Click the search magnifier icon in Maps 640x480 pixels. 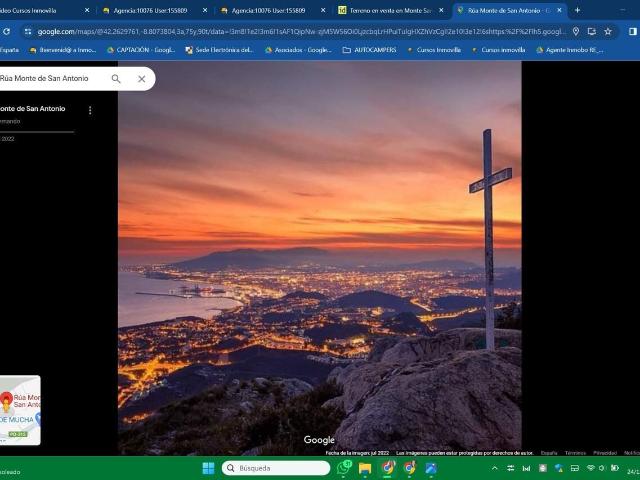(116, 79)
